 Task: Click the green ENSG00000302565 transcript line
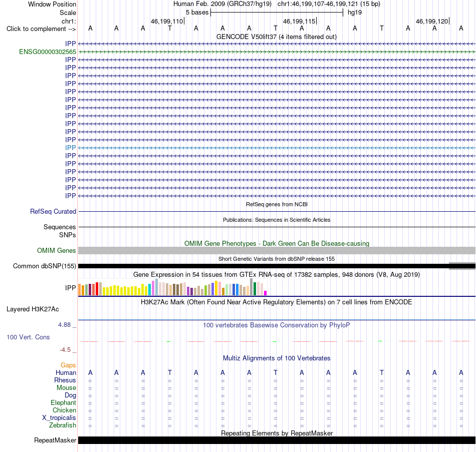[277, 52]
